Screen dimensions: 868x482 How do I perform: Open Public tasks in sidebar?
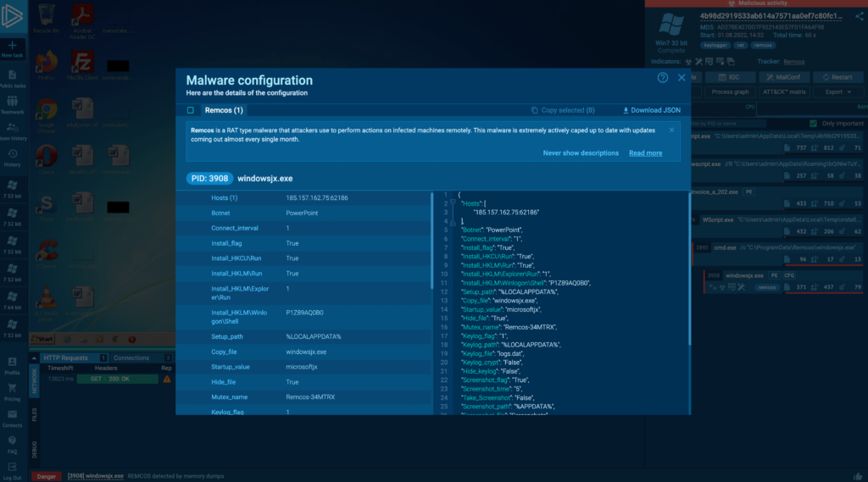tap(12, 78)
